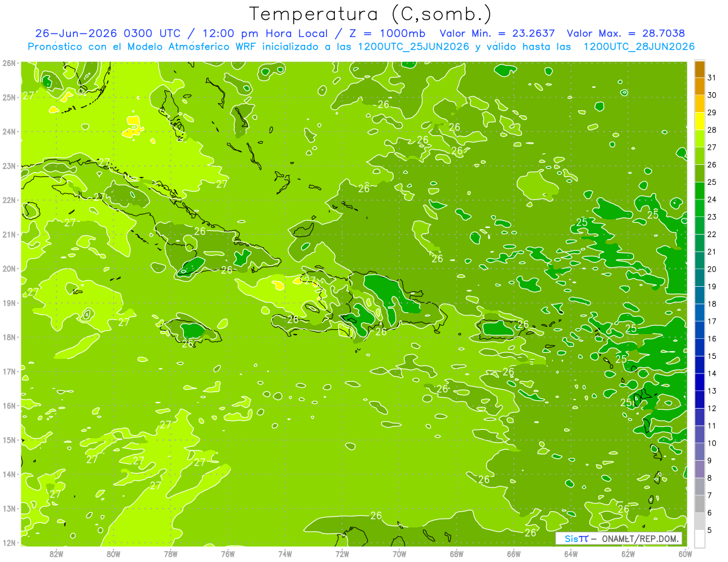Click the "62W" longitude axis label
The height and width of the screenshot is (562, 728).
tap(628, 554)
